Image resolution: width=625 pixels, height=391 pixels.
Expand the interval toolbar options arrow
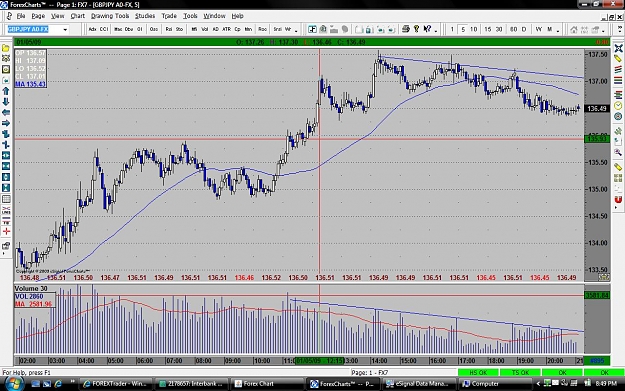tap(558, 30)
